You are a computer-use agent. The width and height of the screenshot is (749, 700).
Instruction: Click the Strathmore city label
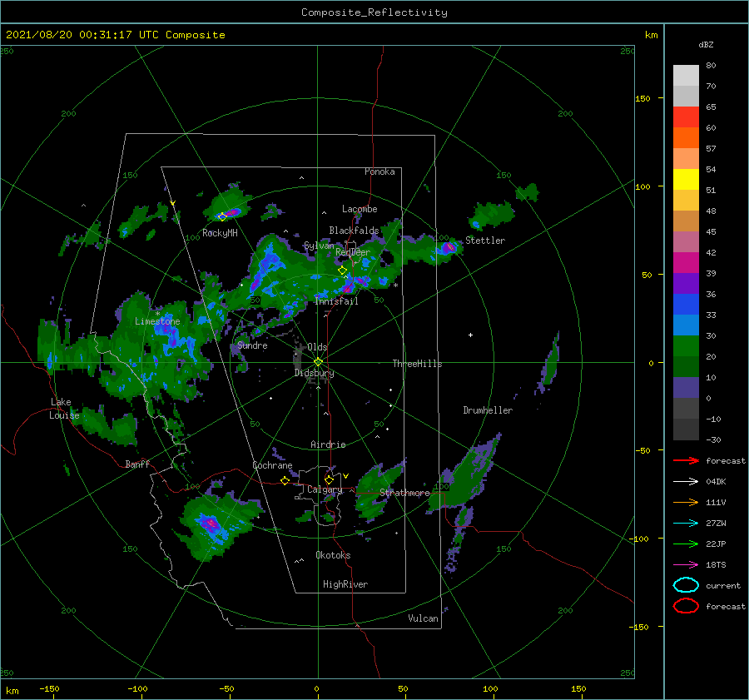pos(404,492)
